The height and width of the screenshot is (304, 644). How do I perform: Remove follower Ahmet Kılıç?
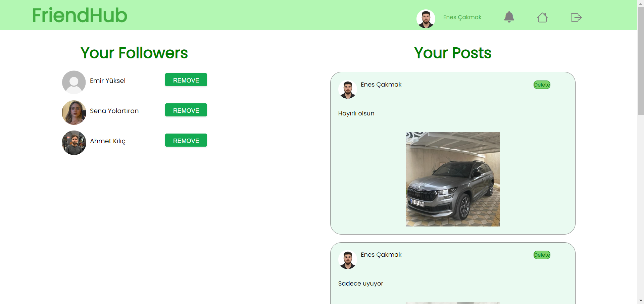coord(186,140)
